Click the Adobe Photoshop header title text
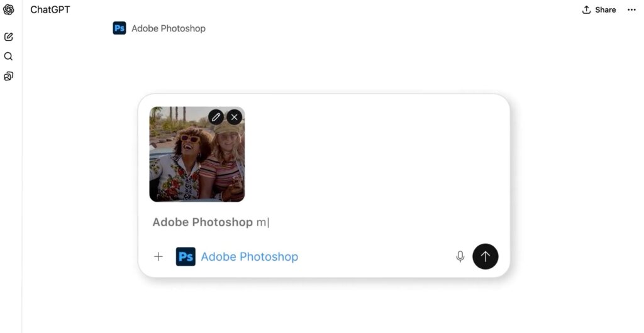 [168, 28]
